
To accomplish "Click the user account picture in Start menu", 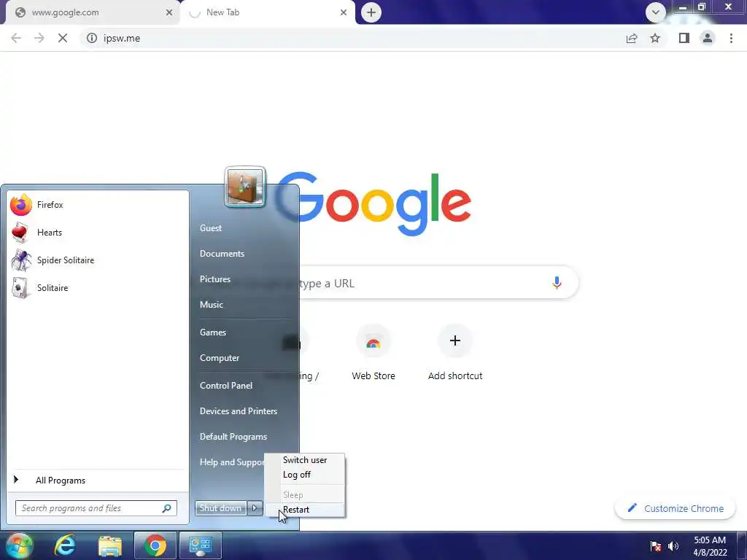I will pyautogui.click(x=245, y=187).
